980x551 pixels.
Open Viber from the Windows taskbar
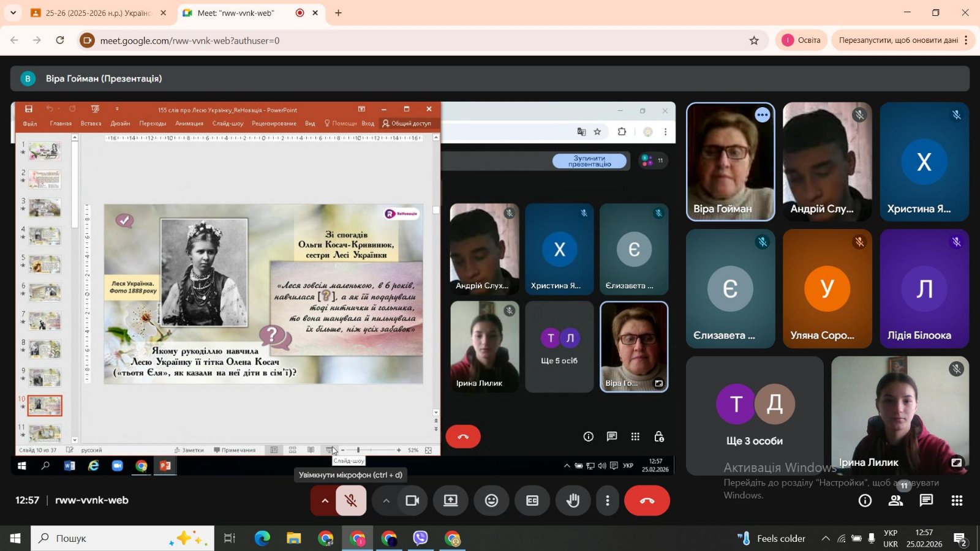tap(421, 538)
